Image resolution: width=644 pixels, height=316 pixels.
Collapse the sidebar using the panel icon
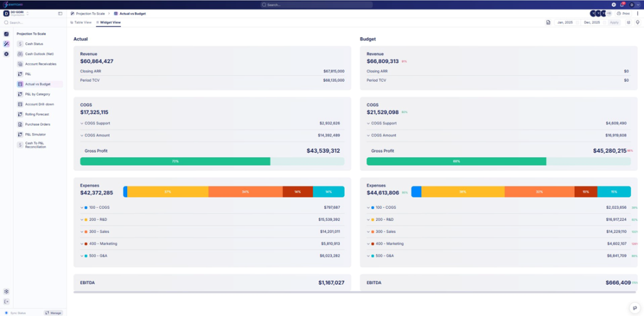click(60, 13)
